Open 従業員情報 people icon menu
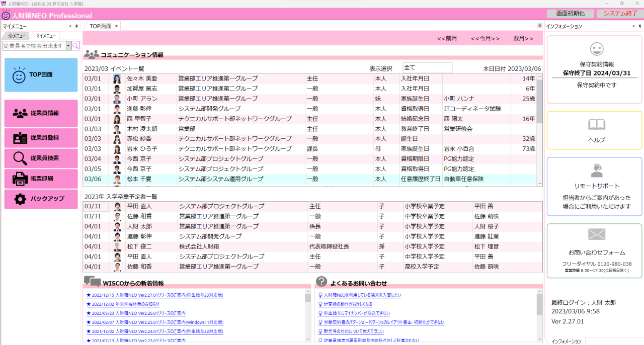Viewport: 644px width, 345px height. pyautogui.click(x=41, y=113)
